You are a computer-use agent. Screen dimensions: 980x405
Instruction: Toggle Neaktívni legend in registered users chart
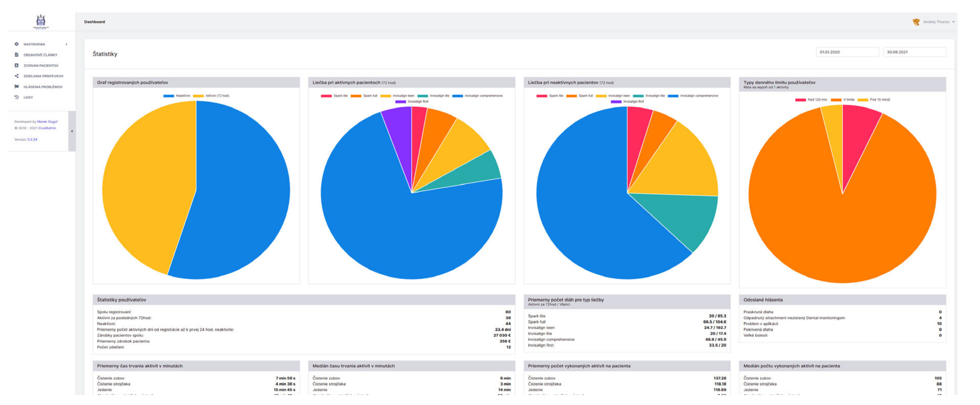point(177,96)
